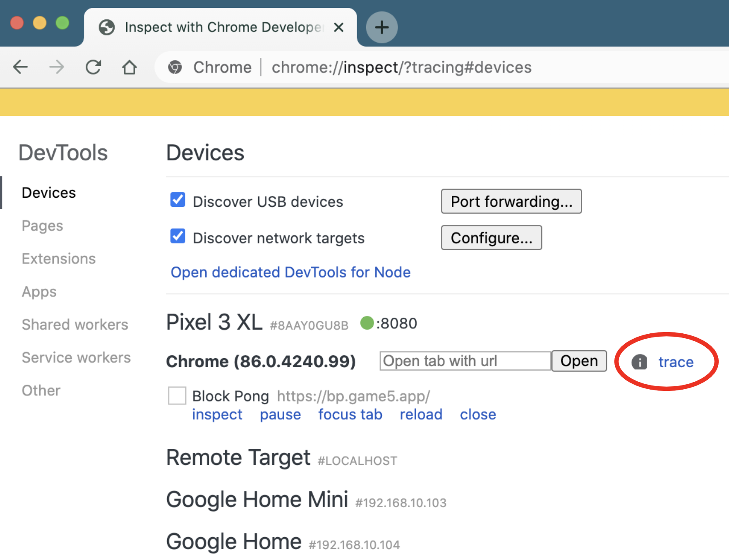Click the Configure... button
The width and height of the screenshot is (729, 560).
(492, 238)
